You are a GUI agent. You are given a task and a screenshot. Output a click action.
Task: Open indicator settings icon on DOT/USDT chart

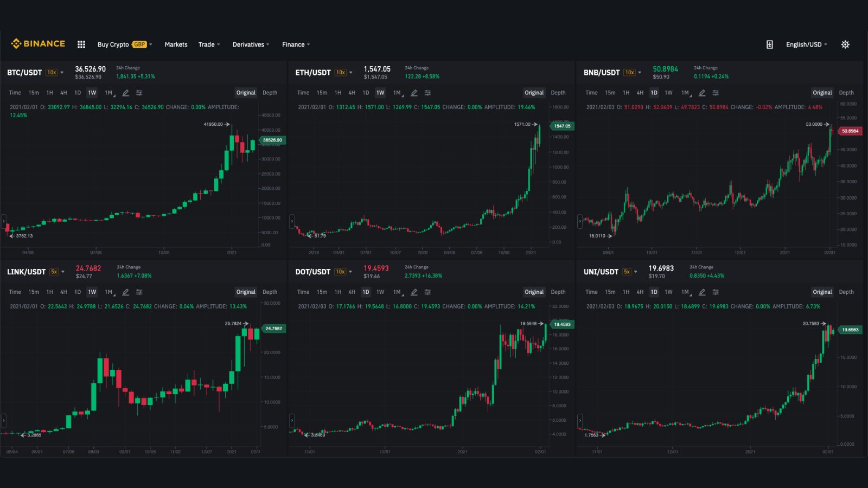[427, 292]
